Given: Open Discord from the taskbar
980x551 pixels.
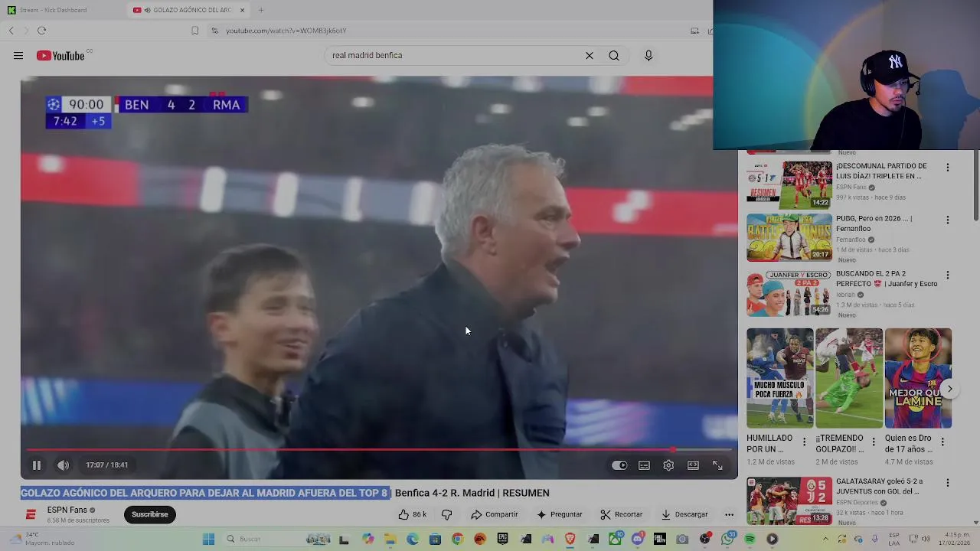Looking at the screenshot, I should point(638,539).
